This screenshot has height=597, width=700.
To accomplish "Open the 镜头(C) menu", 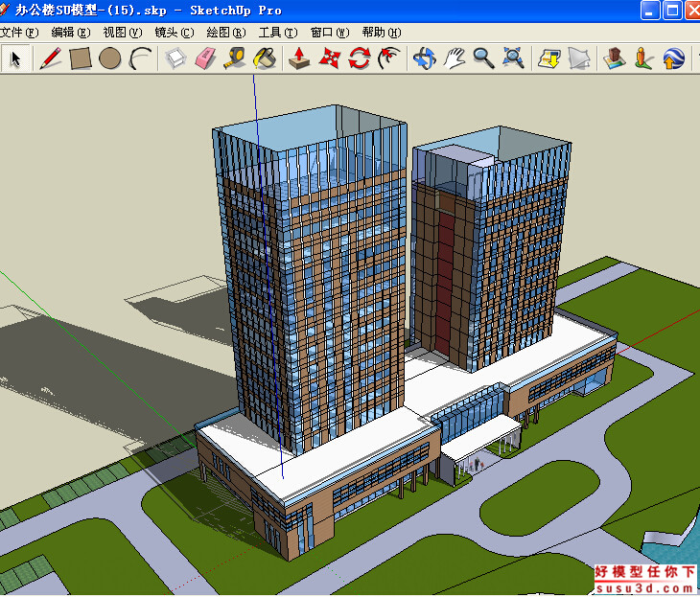I will tap(175, 33).
